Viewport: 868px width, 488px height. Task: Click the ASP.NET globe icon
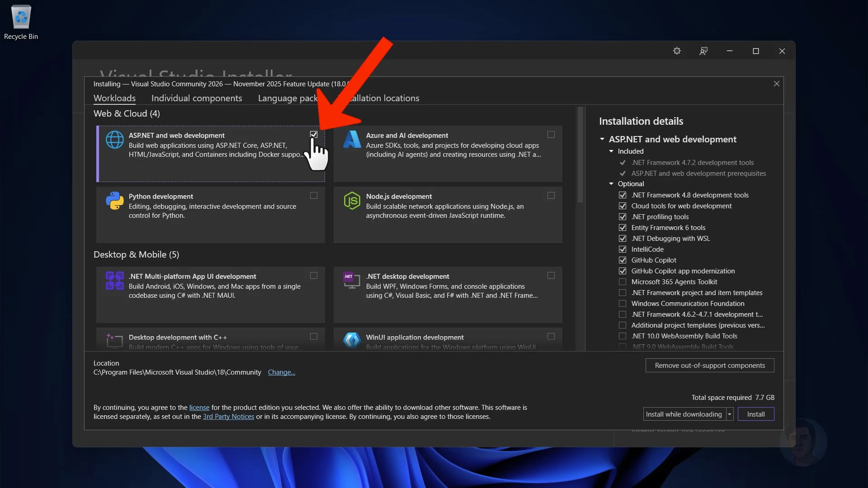[114, 140]
